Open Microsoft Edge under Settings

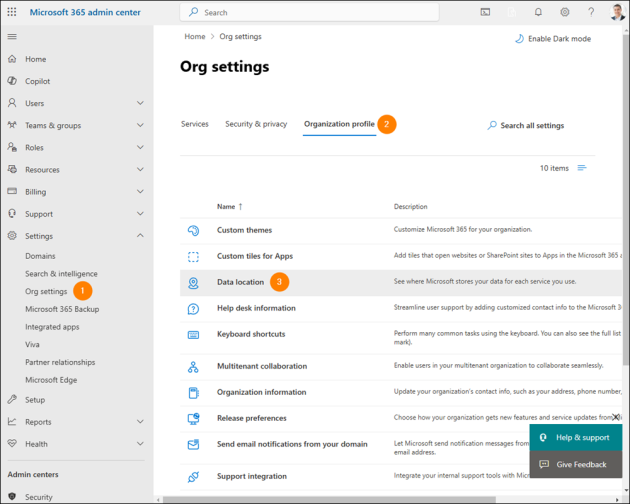click(x=51, y=380)
